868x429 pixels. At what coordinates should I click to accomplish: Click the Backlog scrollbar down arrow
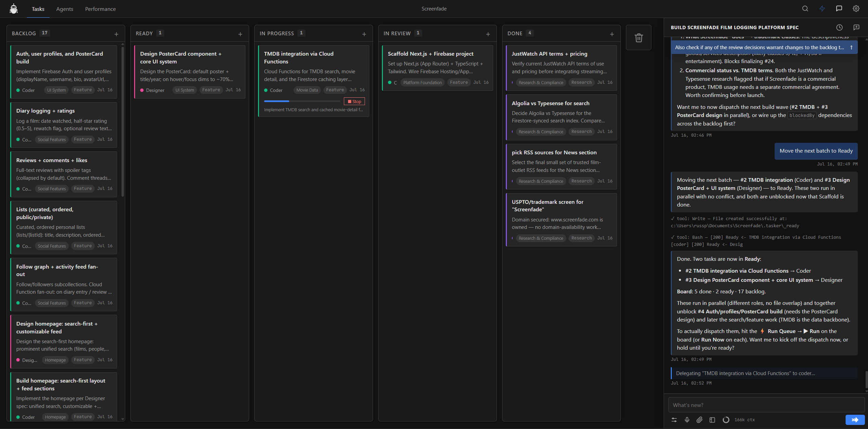[123, 419]
